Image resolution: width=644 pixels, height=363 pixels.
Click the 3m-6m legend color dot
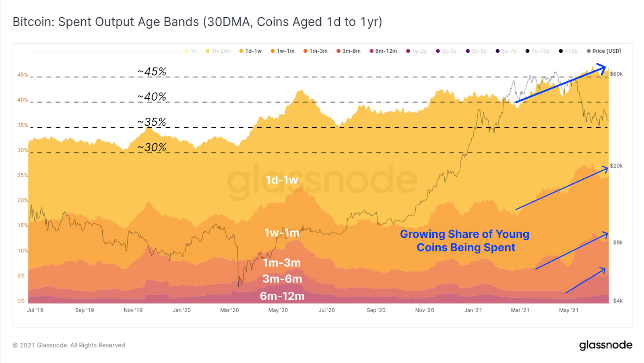339,51
